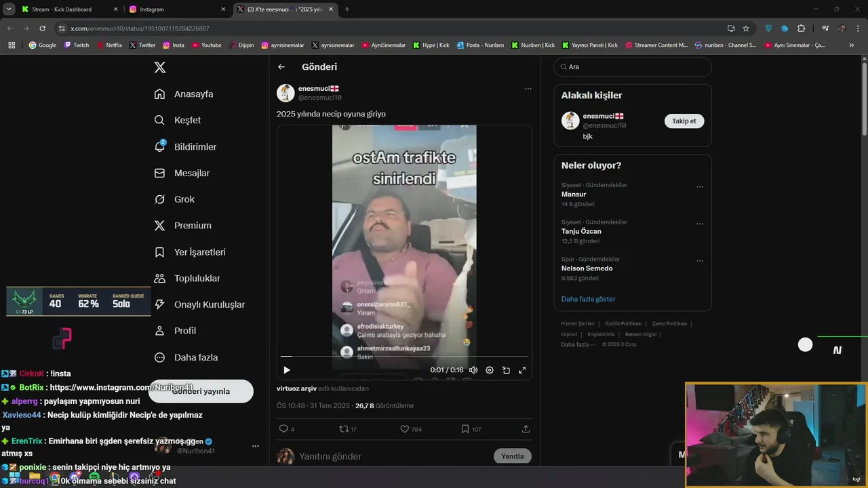Viewport: 868px width, 488px height.
Task: Open Topluluklar communities
Action: click(x=187, y=278)
